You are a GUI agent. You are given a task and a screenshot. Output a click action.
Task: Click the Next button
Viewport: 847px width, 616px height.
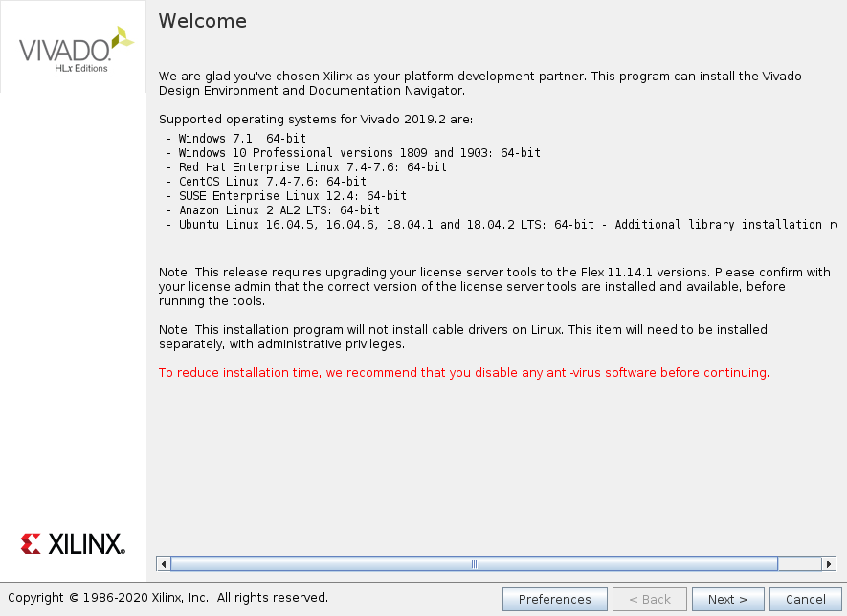click(727, 600)
